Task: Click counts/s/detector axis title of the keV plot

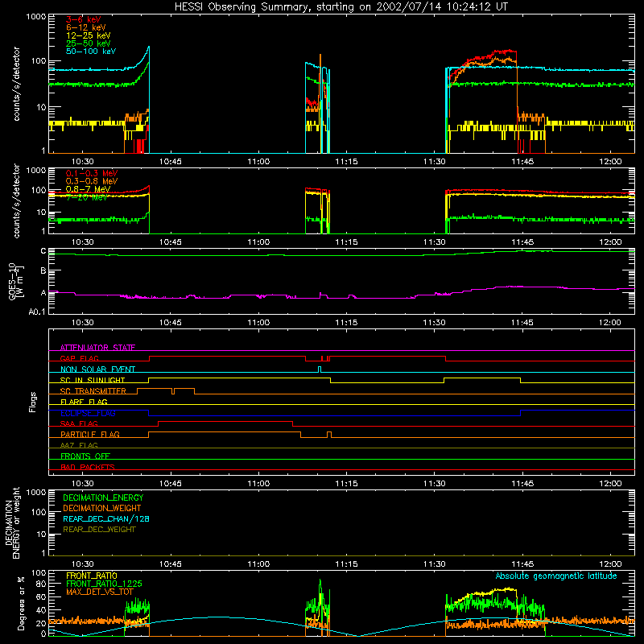Action: coord(16,84)
